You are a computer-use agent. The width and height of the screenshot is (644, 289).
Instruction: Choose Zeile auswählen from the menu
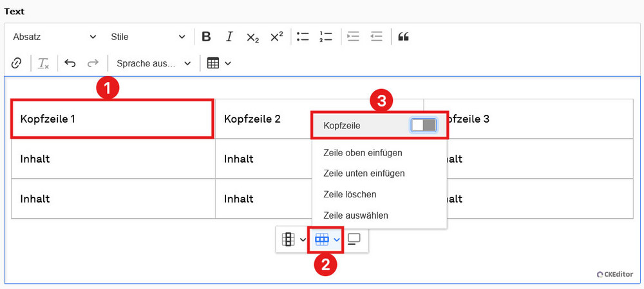pos(355,215)
